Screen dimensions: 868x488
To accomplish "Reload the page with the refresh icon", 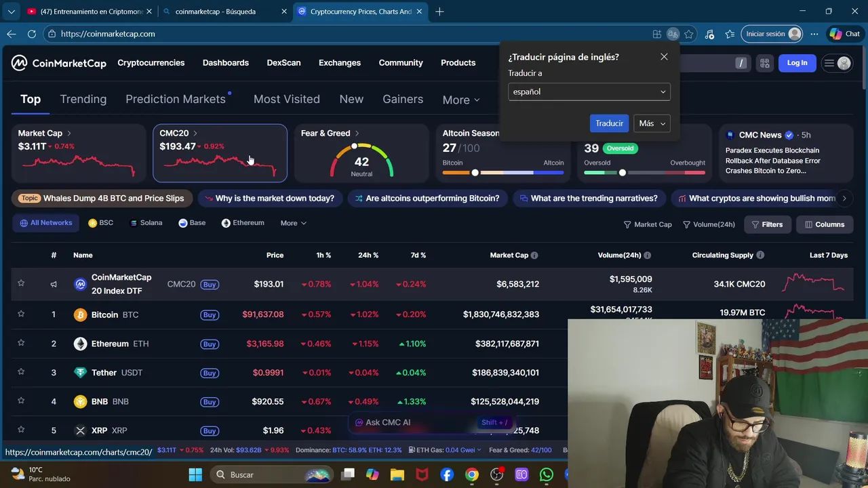I will [31, 34].
